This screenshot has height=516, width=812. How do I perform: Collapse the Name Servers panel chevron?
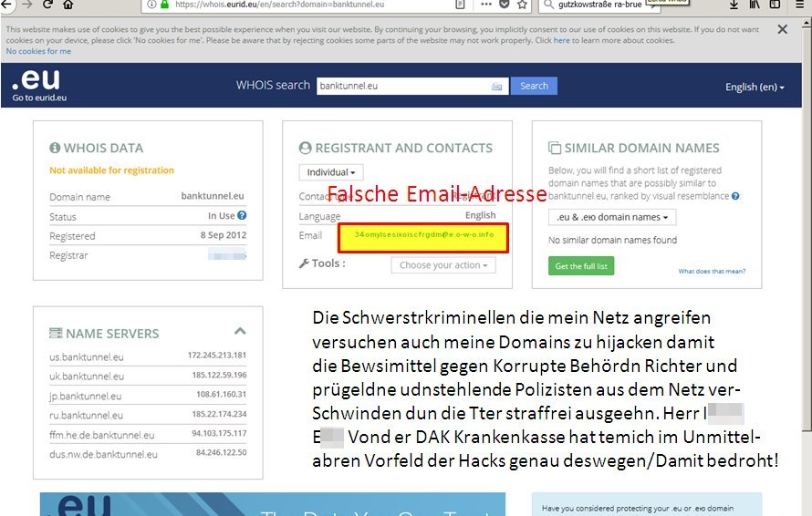point(240,332)
